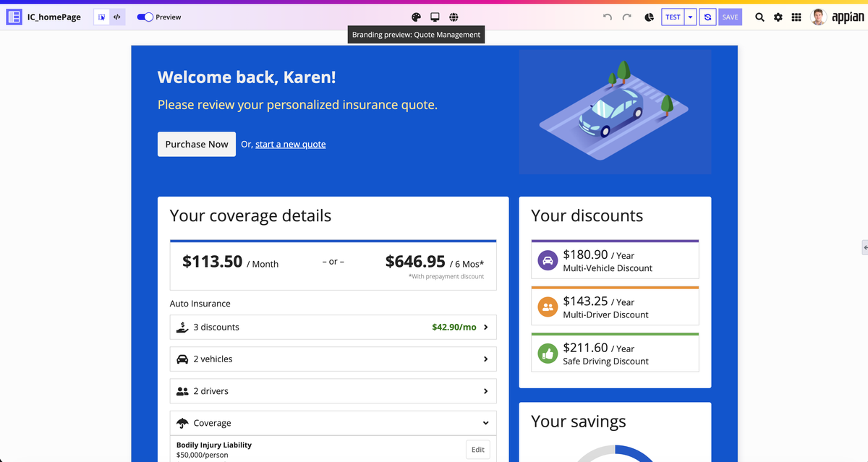
Task: Click the Purchase Now button
Action: pos(197,144)
